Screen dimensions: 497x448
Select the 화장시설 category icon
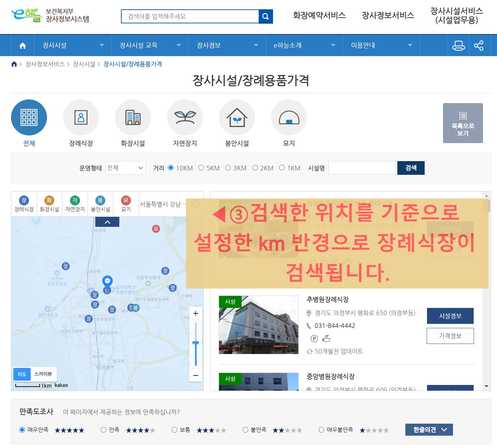coord(133,117)
